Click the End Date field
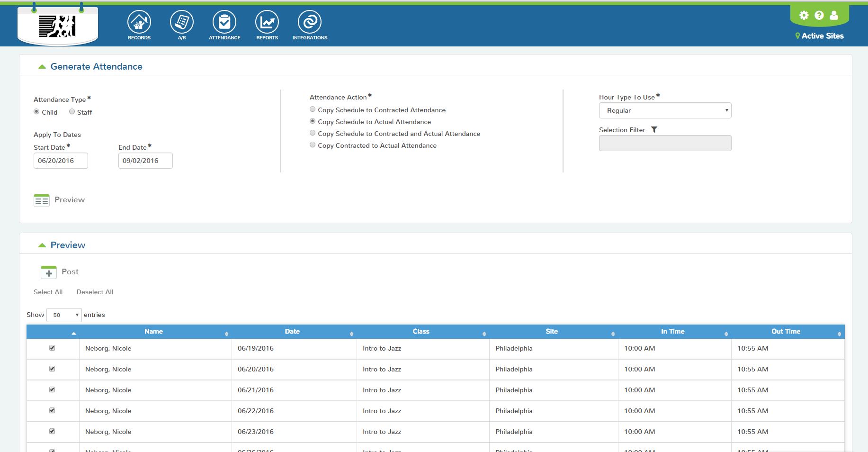 [x=145, y=161]
